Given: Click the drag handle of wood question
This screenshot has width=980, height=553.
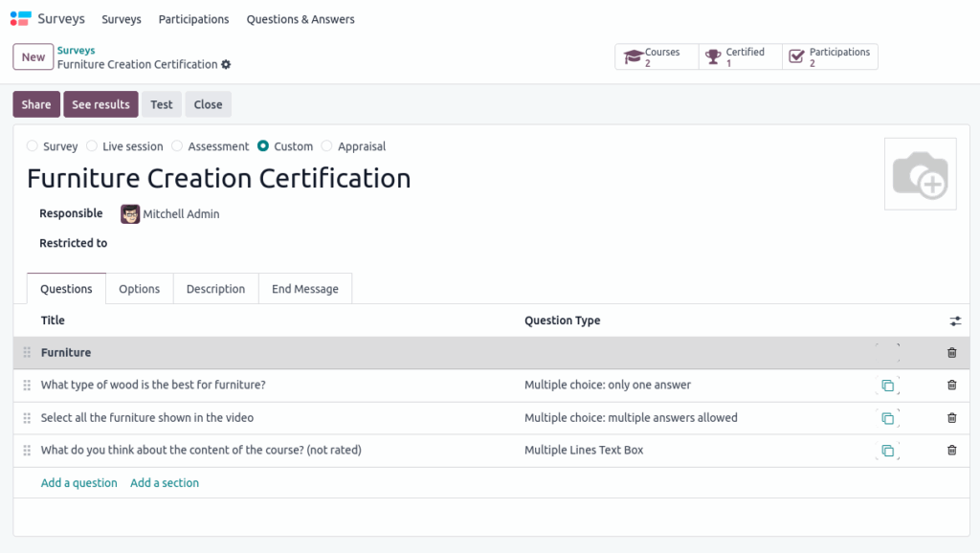Looking at the screenshot, I should (27, 385).
